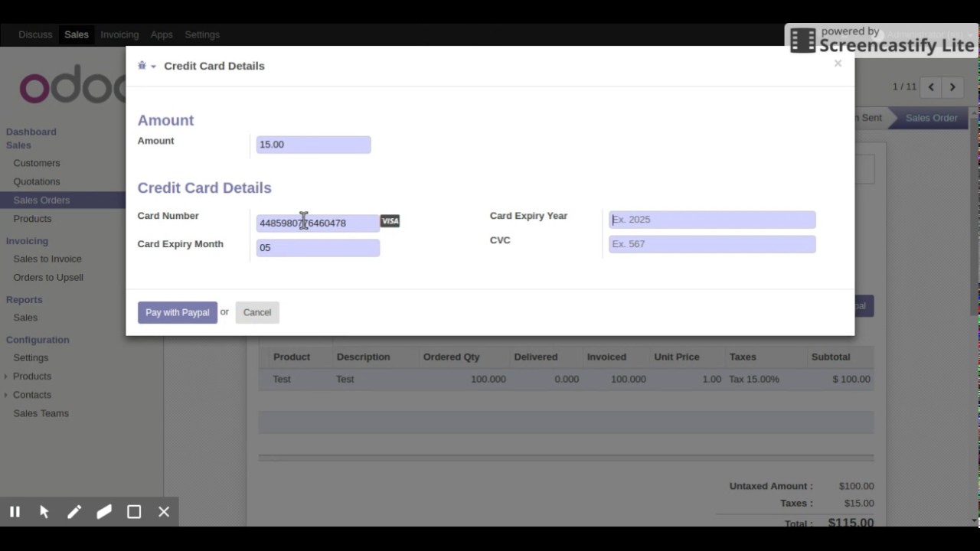Go to next record arrow
This screenshot has height=551, width=980.
(x=952, y=87)
